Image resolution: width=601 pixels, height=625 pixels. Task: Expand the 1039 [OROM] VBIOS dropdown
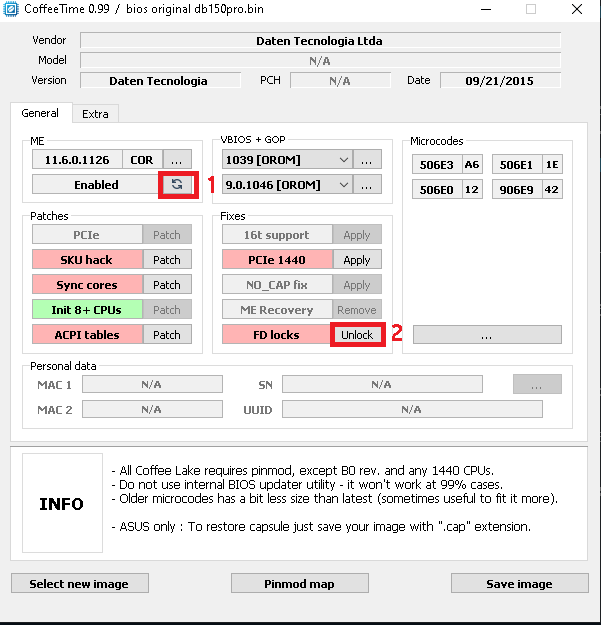pyautogui.click(x=343, y=159)
